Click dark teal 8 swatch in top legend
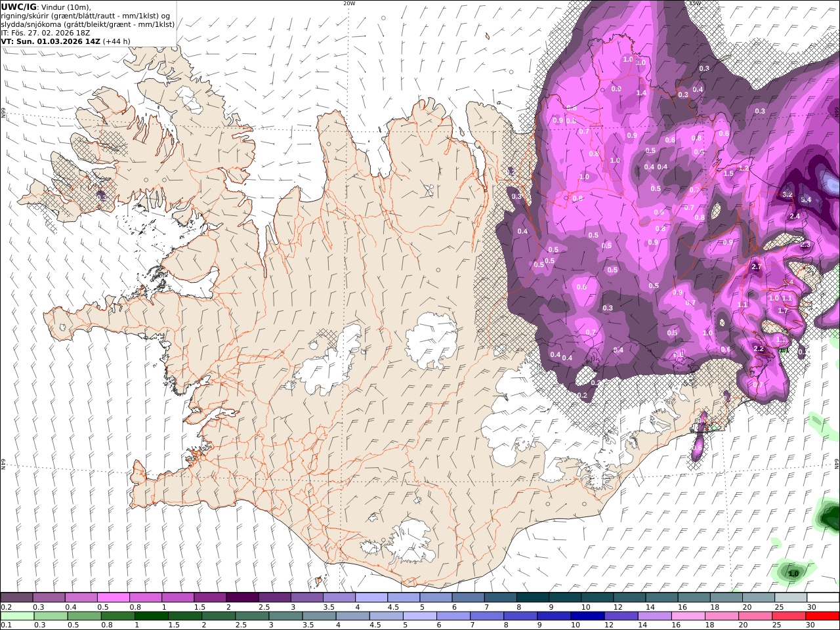840x630 pixels. click(x=533, y=598)
